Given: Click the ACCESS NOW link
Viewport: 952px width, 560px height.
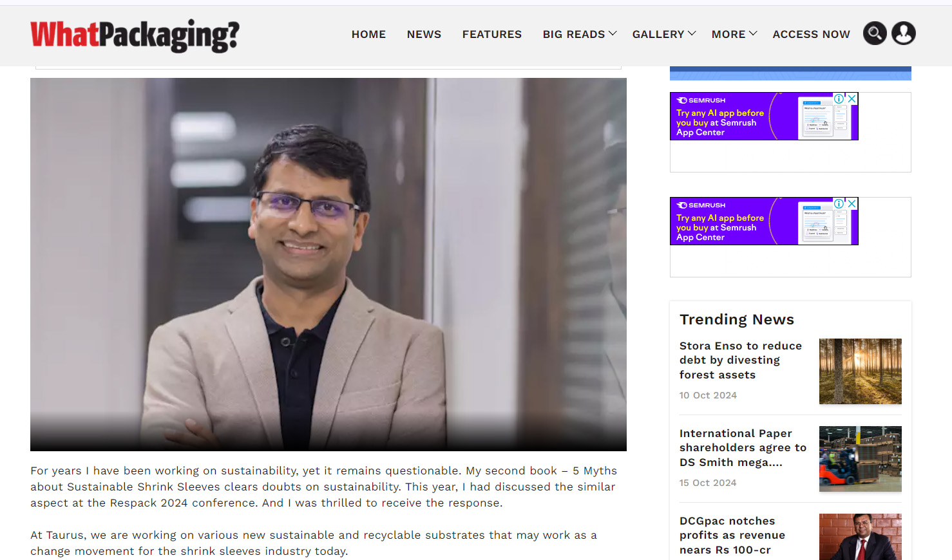Looking at the screenshot, I should tap(811, 34).
